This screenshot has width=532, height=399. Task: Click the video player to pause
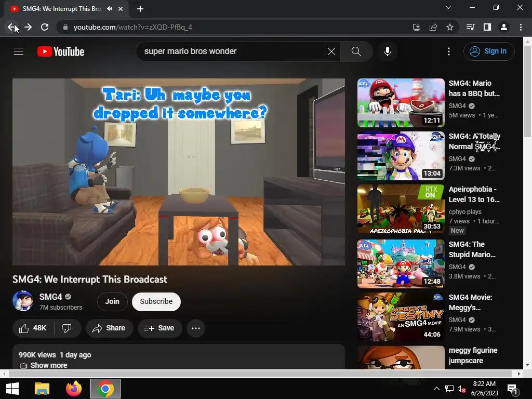click(179, 171)
